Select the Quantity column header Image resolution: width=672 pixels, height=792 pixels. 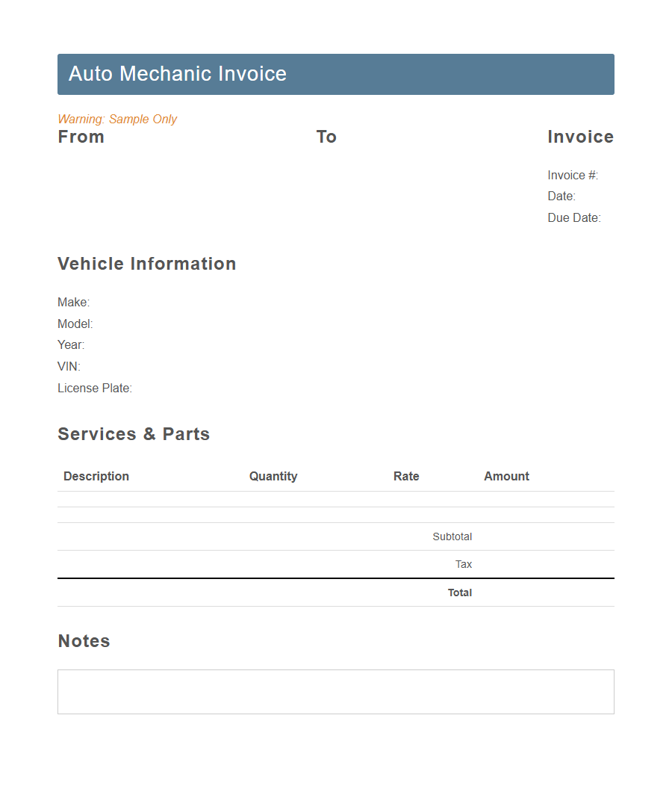273,476
